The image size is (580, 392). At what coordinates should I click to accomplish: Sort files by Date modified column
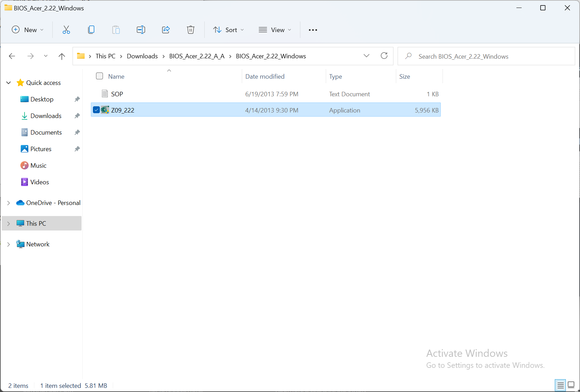coord(265,77)
